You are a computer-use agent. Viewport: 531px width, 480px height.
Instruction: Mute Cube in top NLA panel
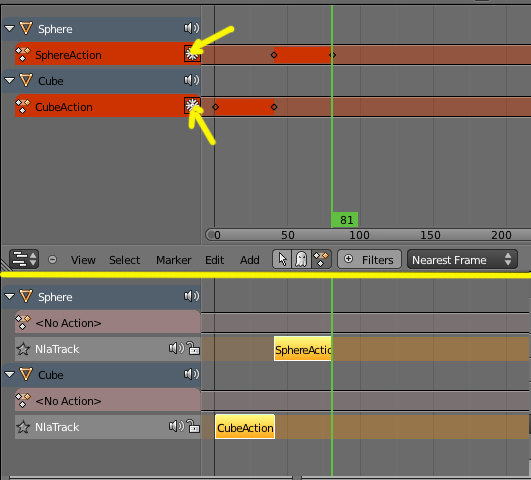click(191, 81)
